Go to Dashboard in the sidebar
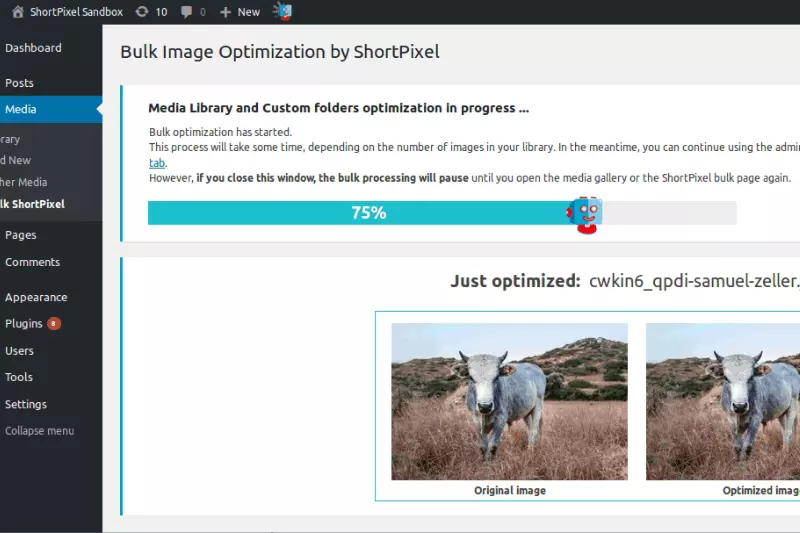This screenshot has width=800, height=533. point(33,48)
